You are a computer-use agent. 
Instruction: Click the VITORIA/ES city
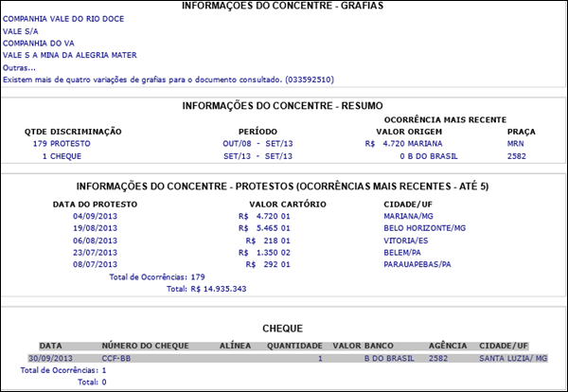tap(406, 241)
